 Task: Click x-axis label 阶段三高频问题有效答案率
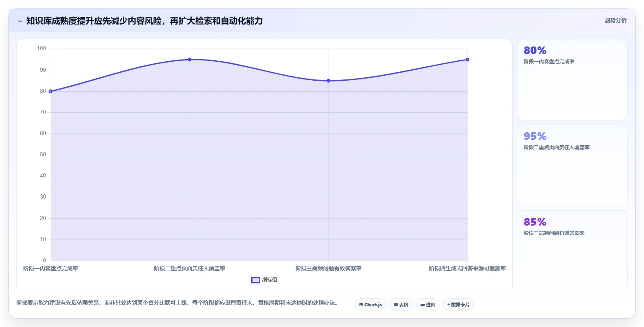(329, 268)
